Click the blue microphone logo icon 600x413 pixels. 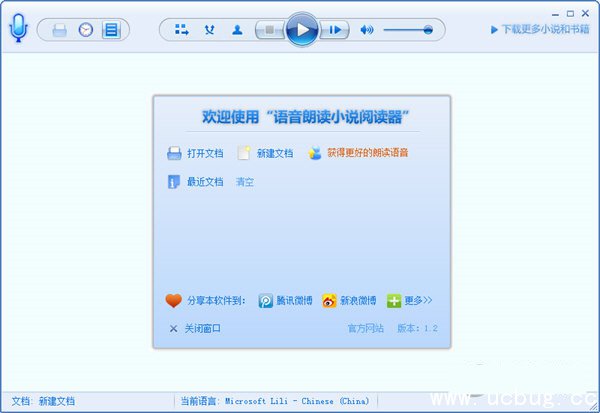18,29
